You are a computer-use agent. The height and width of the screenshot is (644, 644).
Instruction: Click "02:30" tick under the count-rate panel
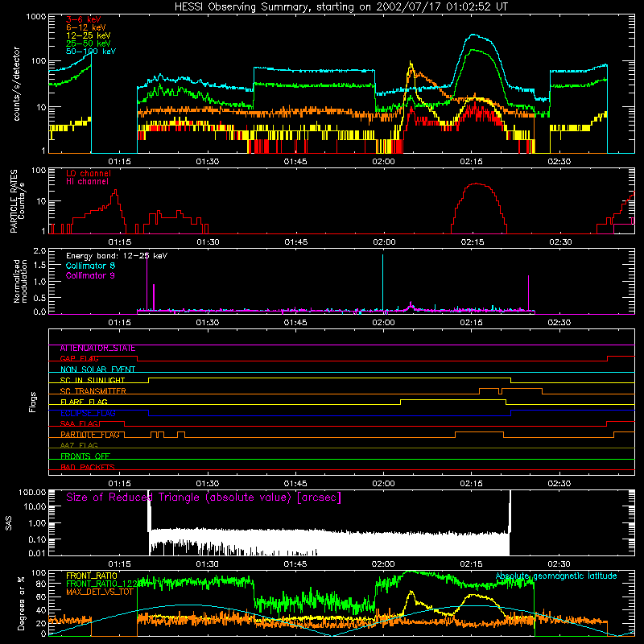click(559, 162)
